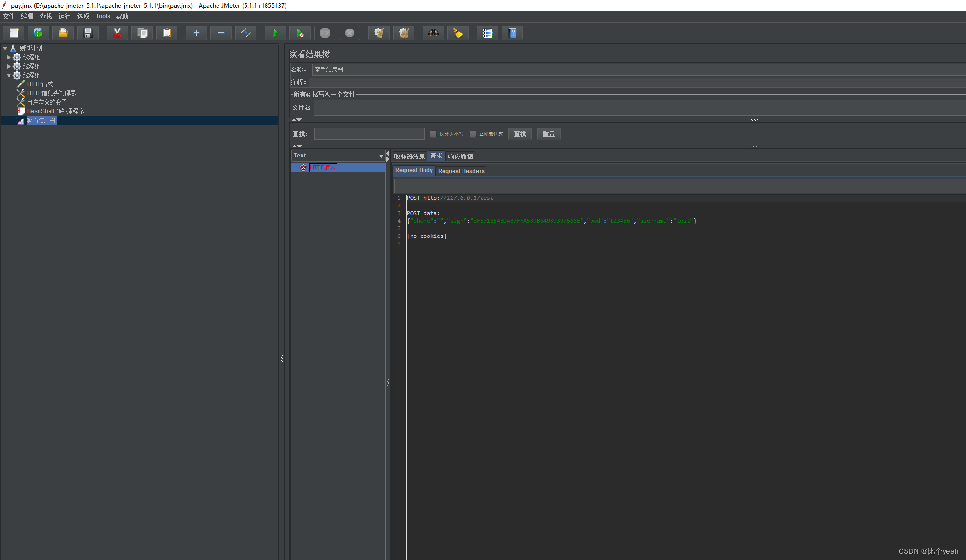
Task: Open the Templates toolbar icon
Action: (x=38, y=33)
